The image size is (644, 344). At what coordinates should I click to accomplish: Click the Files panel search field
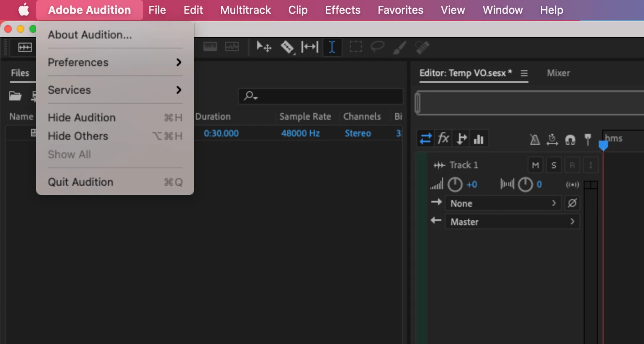coord(321,96)
